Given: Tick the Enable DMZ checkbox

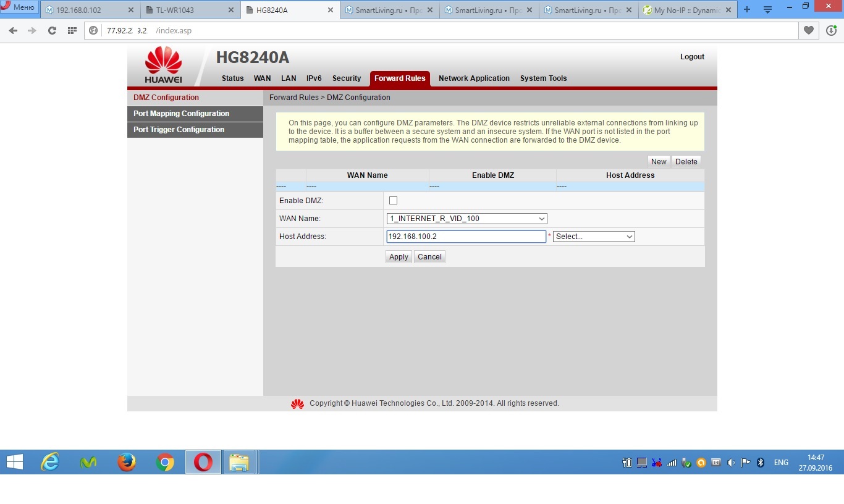Looking at the screenshot, I should (x=393, y=201).
